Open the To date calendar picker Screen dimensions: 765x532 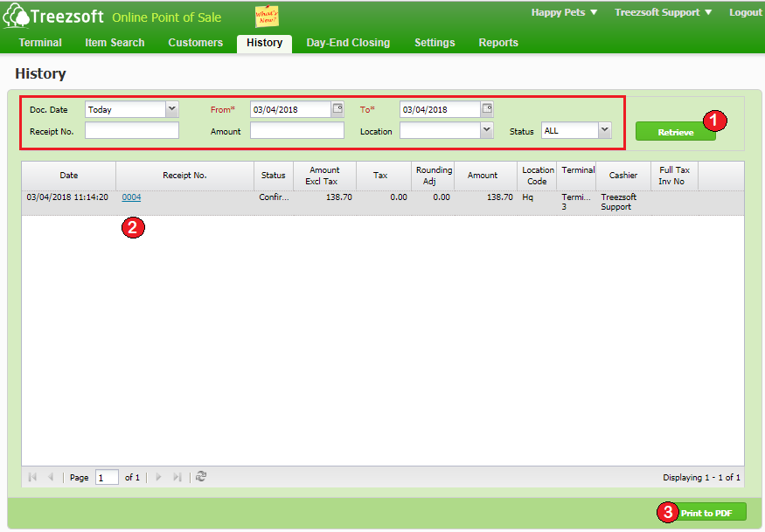click(x=487, y=109)
